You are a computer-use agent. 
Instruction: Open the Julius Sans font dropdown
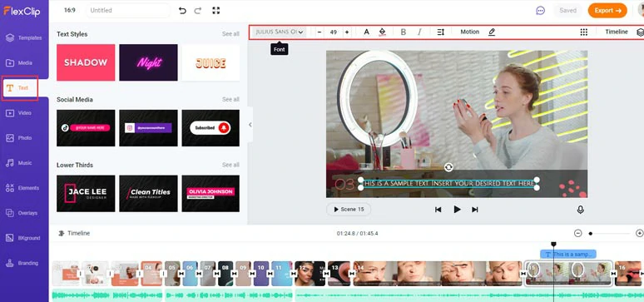pyautogui.click(x=279, y=32)
